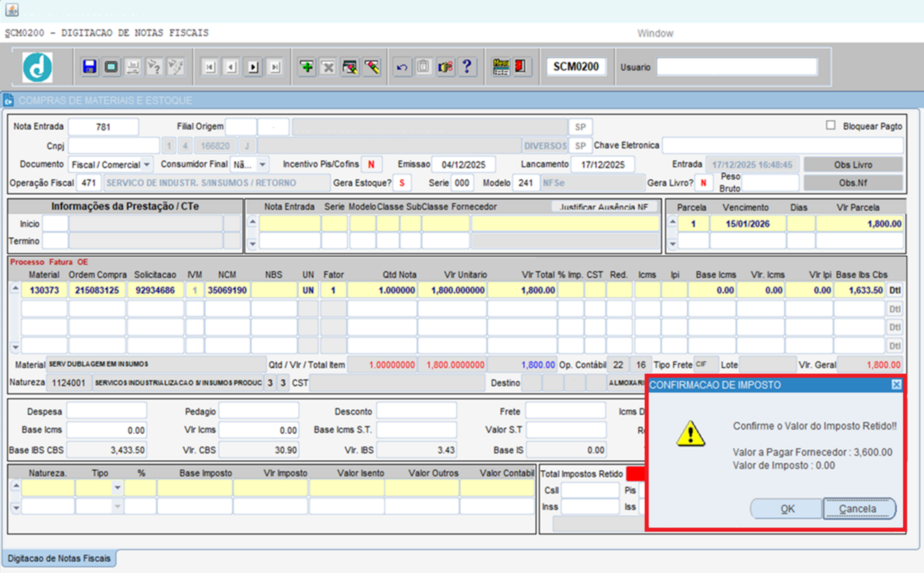The height and width of the screenshot is (573, 924).
Task: Open help with the question mark icon
Action: tap(467, 67)
